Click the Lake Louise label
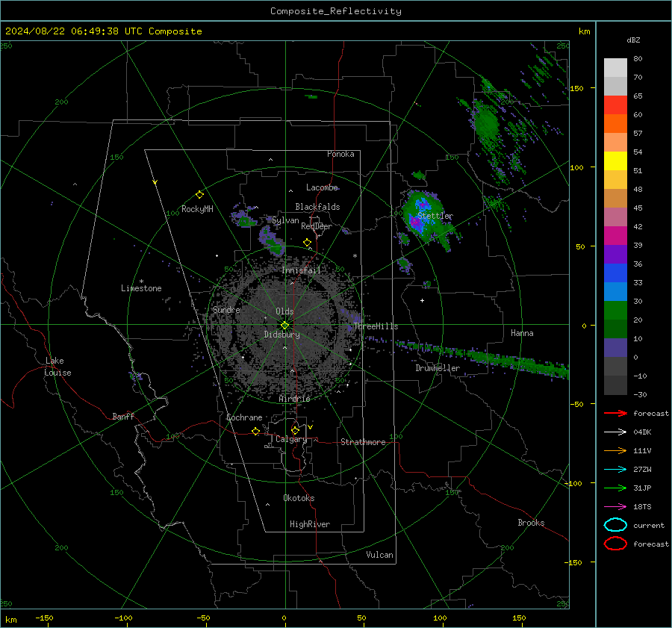 point(58,367)
